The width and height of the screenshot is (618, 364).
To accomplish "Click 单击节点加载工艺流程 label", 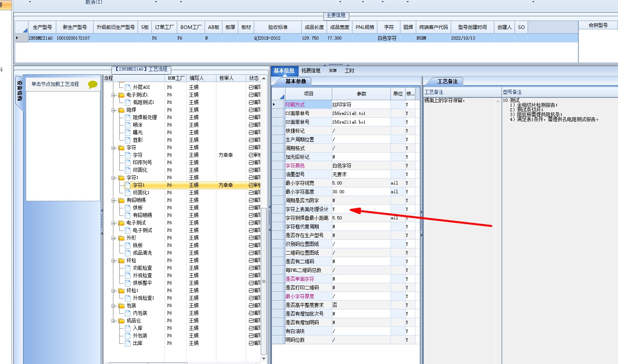I will pyautogui.click(x=55, y=84).
